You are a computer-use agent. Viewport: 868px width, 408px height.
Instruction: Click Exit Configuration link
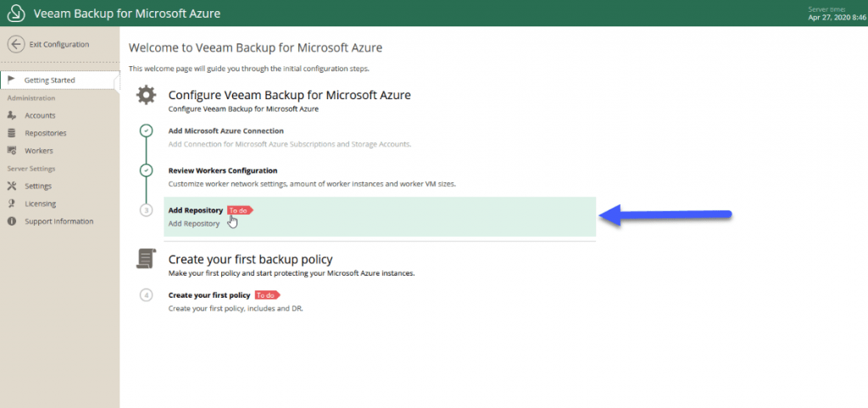[x=59, y=44]
